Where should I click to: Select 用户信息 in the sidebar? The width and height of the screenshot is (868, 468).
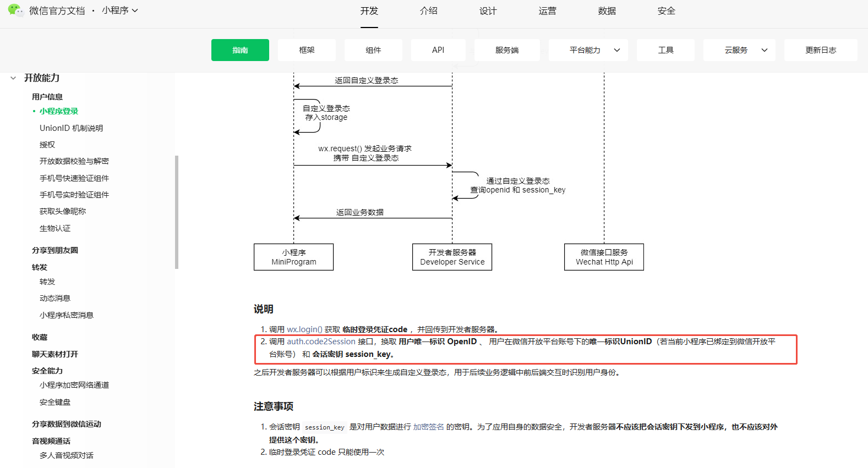(x=47, y=97)
